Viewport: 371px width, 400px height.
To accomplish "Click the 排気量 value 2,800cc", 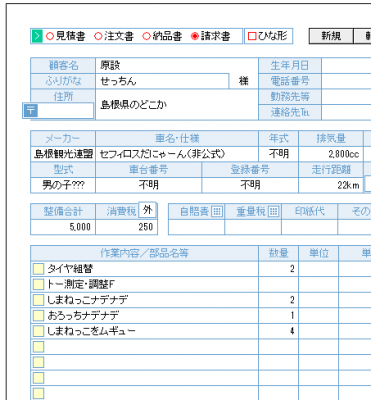I will 331,154.
